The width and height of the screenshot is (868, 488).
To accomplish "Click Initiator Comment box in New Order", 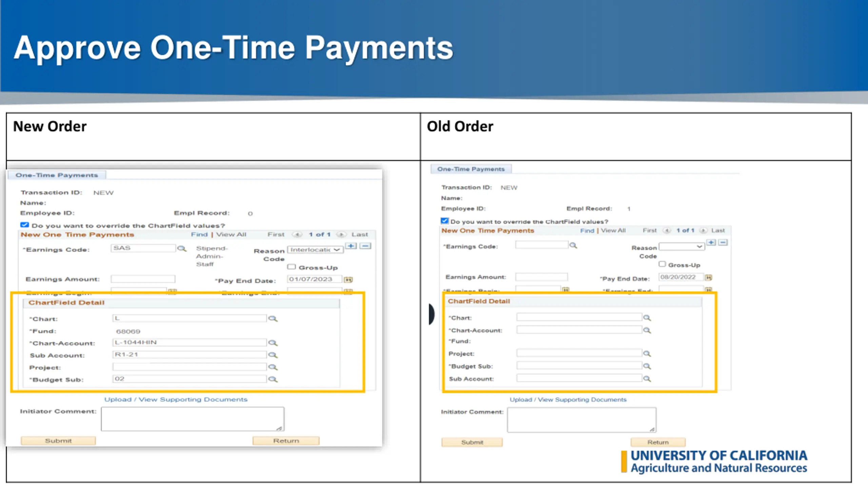I will coord(193,419).
